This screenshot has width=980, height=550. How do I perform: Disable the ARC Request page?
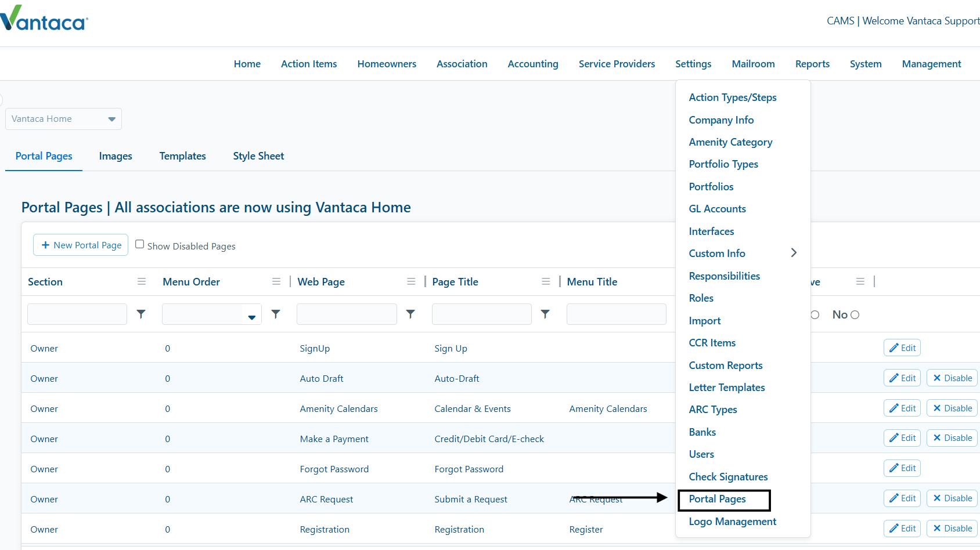pos(952,498)
